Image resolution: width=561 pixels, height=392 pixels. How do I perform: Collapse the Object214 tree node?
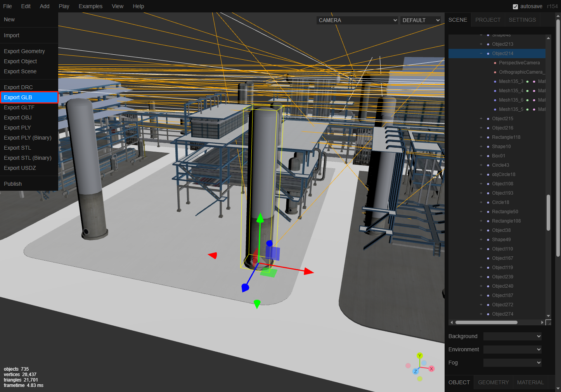coord(481,54)
